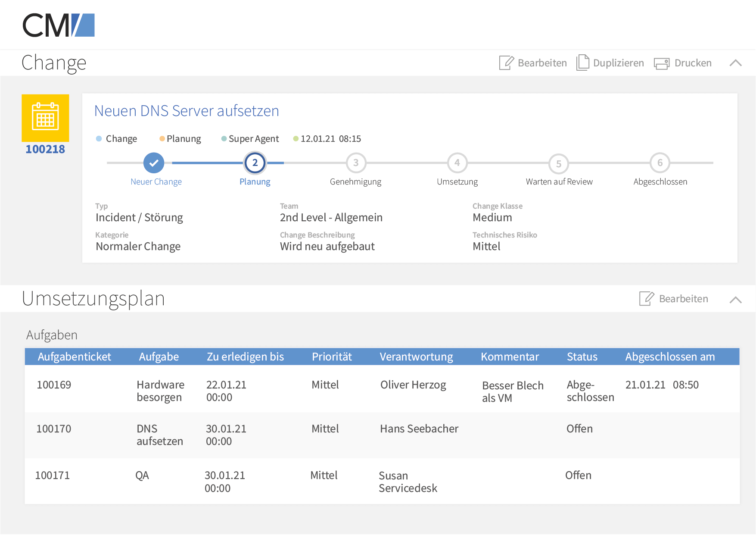Click the green Super Agent indicator dot

224,138
